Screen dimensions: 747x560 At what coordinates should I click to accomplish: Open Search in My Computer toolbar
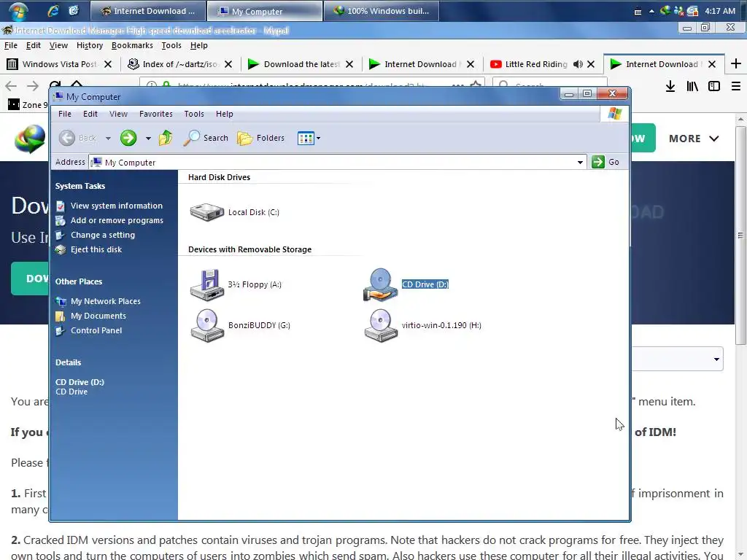pos(206,138)
